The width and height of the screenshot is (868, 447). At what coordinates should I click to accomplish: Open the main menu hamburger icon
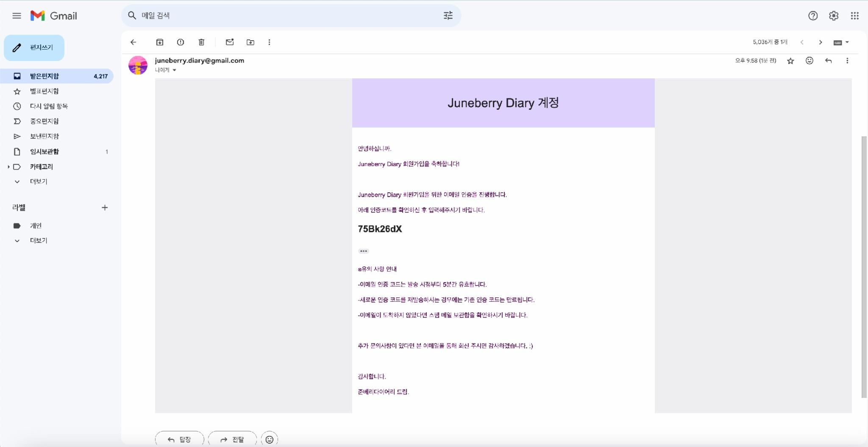pos(17,16)
